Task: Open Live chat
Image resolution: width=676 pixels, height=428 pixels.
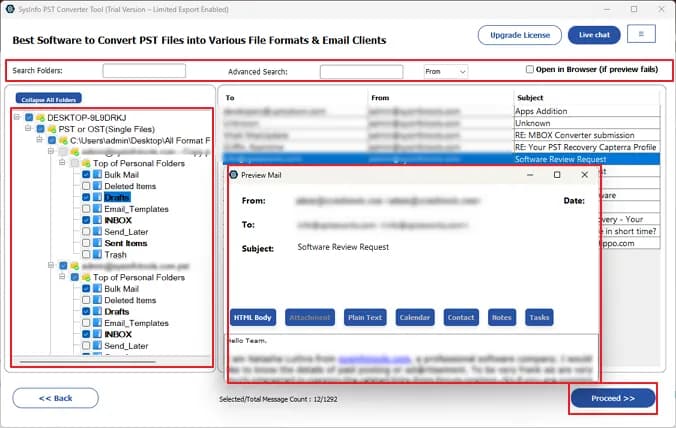Action: pos(594,35)
